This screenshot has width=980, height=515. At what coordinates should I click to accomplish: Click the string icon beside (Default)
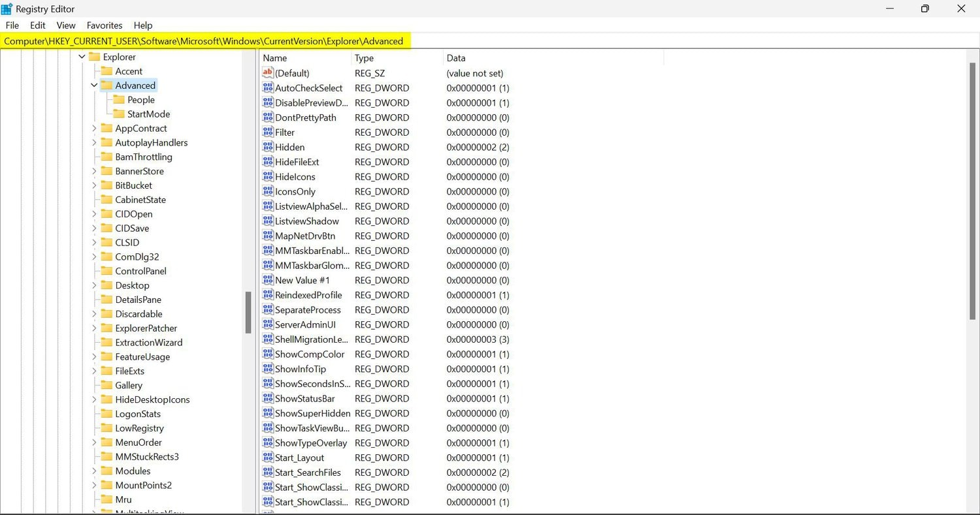pos(267,73)
